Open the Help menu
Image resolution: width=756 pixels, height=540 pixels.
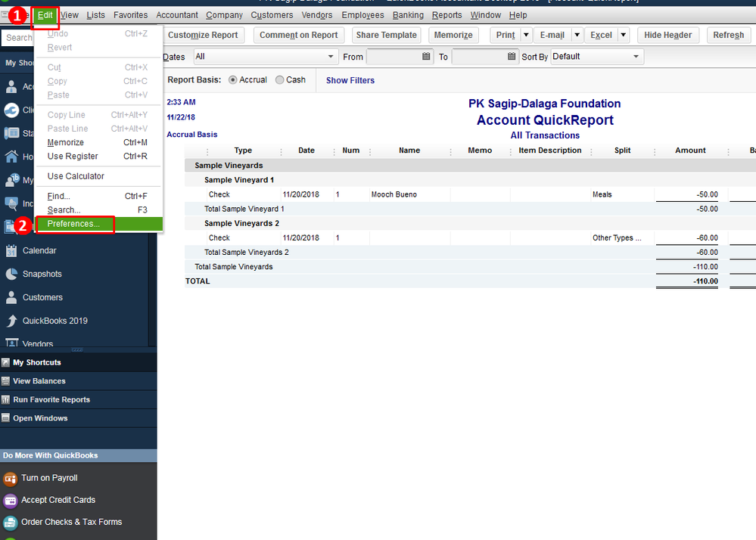(518, 15)
